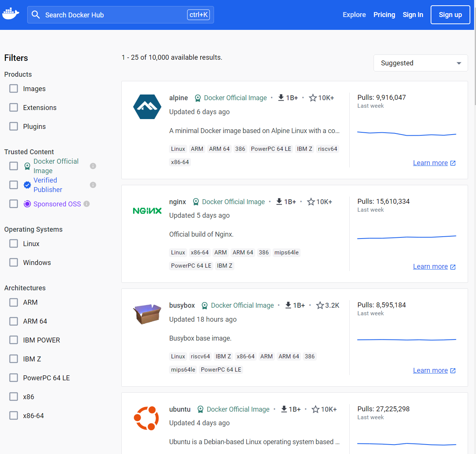Click the nginx star icon

(x=311, y=202)
